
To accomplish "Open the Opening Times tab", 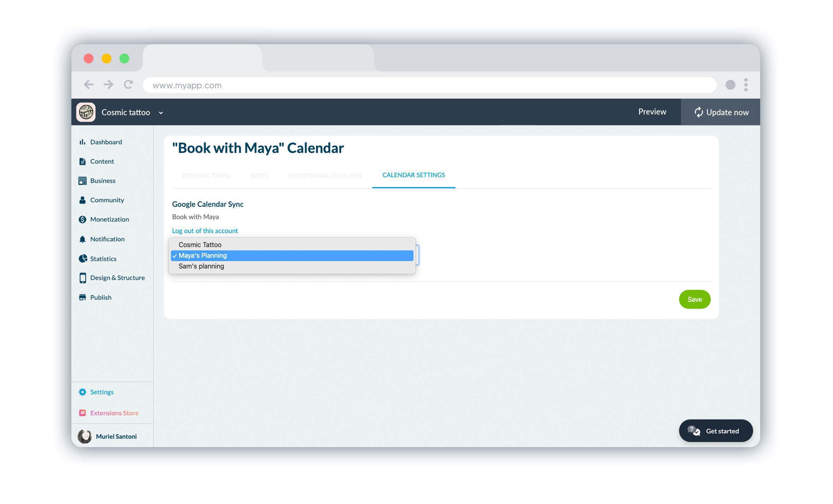I will [206, 176].
